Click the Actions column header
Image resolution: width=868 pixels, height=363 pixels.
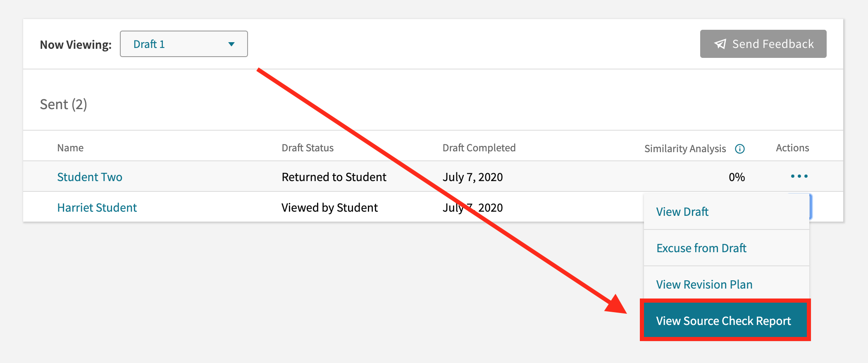792,148
